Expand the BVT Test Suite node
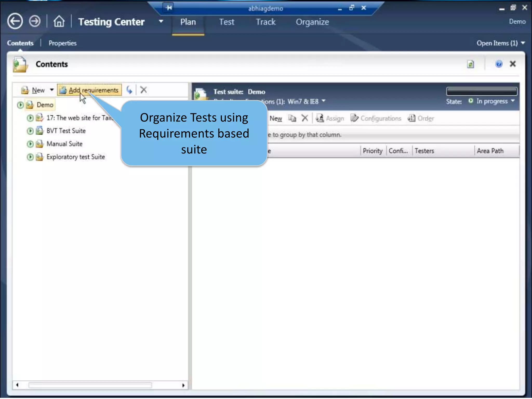The width and height of the screenshot is (532, 399). [x=30, y=131]
